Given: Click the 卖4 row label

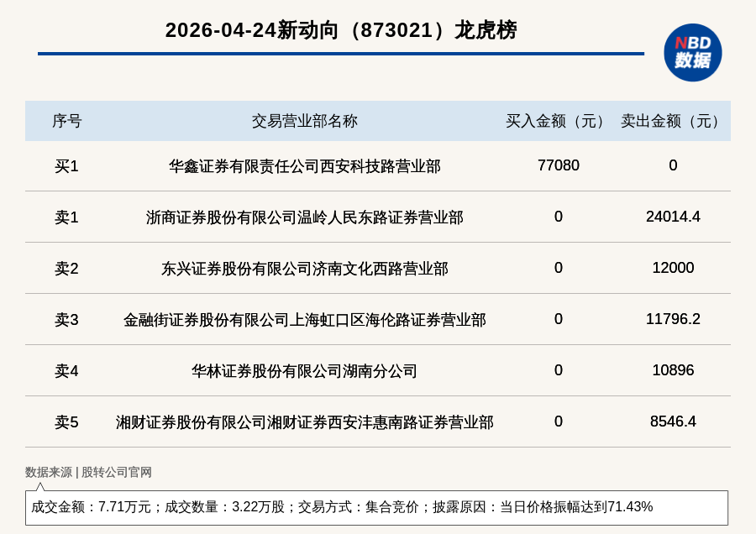Looking at the screenshot, I should click(66, 371).
